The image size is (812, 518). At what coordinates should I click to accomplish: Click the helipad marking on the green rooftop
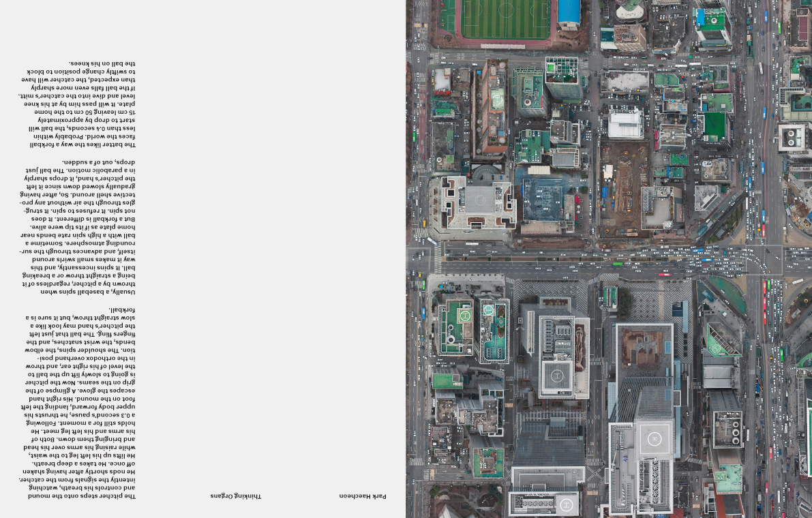coord(466,316)
